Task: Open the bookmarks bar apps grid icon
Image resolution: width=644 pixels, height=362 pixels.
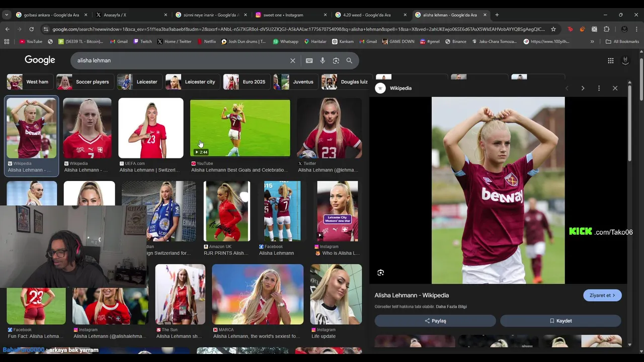Action: (7, 41)
